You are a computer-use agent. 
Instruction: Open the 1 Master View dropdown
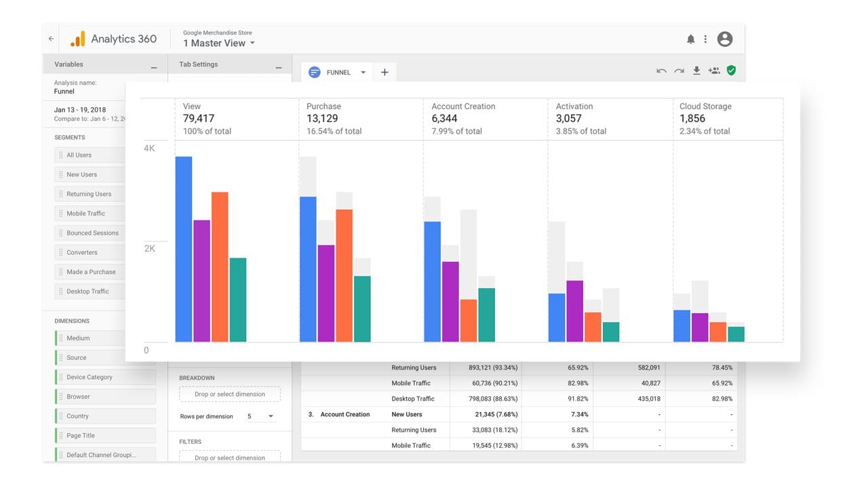(x=219, y=43)
